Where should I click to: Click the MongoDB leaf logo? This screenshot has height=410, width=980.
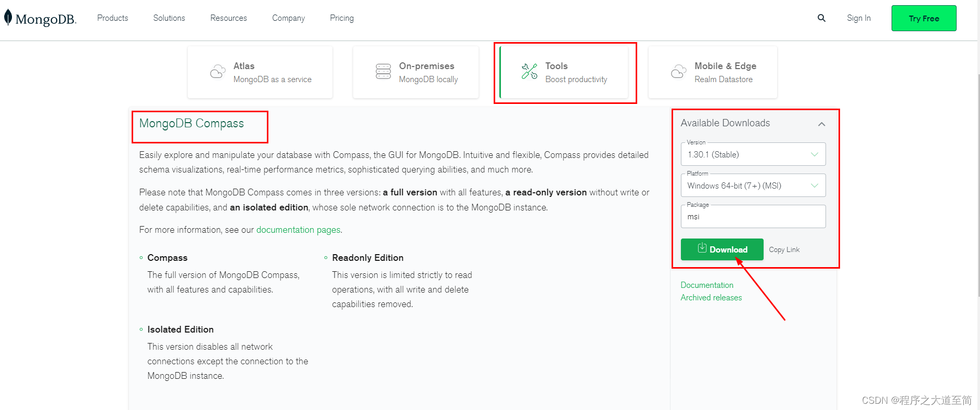pyautogui.click(x=8, y=18)
